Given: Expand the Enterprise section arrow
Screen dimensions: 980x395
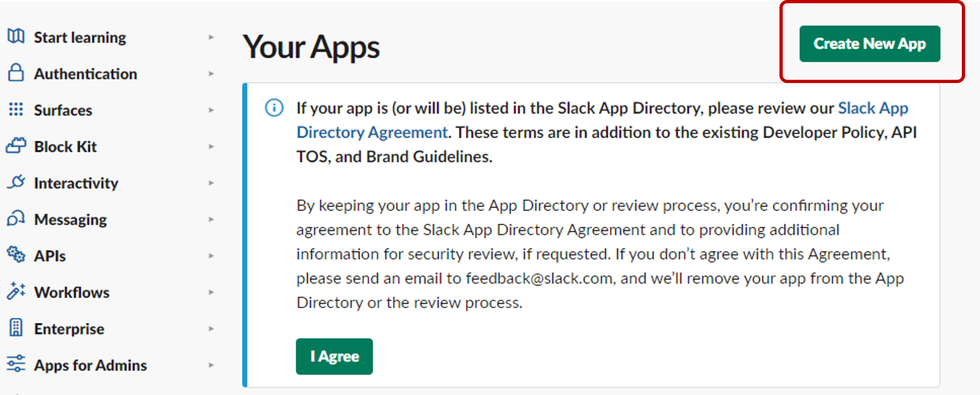Looking at the screenshot, I should coord(211,329).
